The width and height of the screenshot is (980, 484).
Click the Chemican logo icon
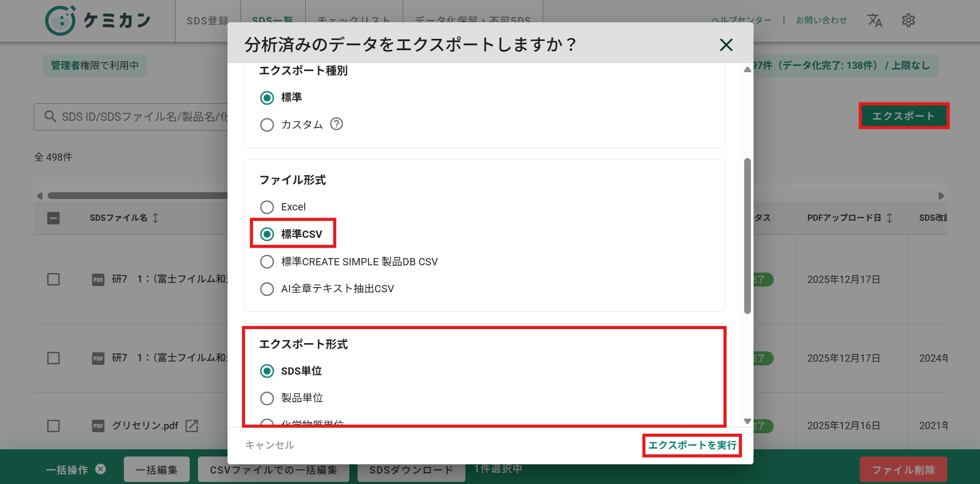[61, 21]
